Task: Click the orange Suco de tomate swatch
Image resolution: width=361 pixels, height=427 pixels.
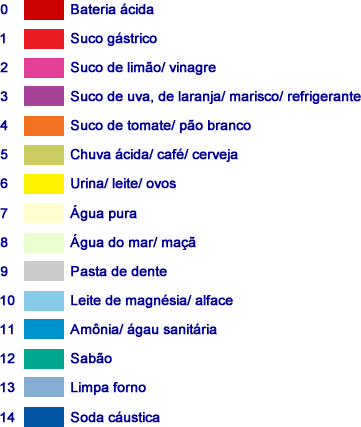Action: point(44,126)
